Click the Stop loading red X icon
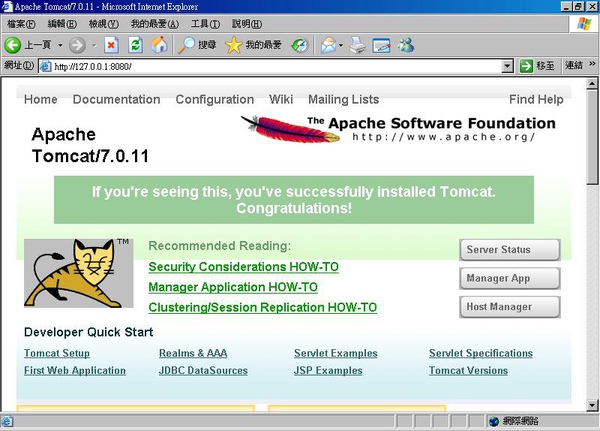The height and width of the screenshot is (431, 600). (111, 45)
